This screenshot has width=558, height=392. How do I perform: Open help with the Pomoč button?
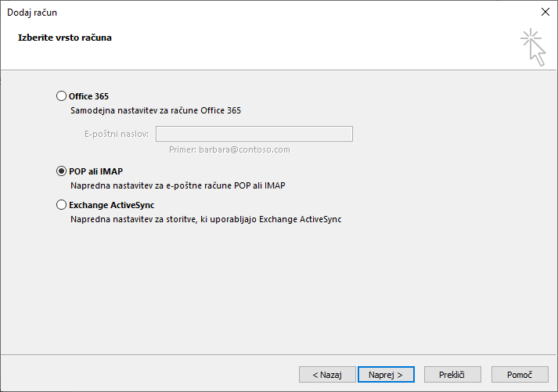[520, 375]
